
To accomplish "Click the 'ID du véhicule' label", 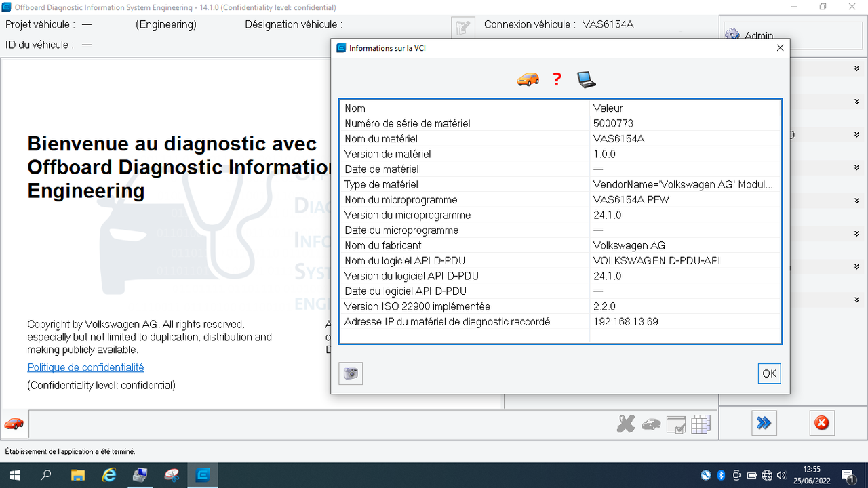I will click(39, 45).
